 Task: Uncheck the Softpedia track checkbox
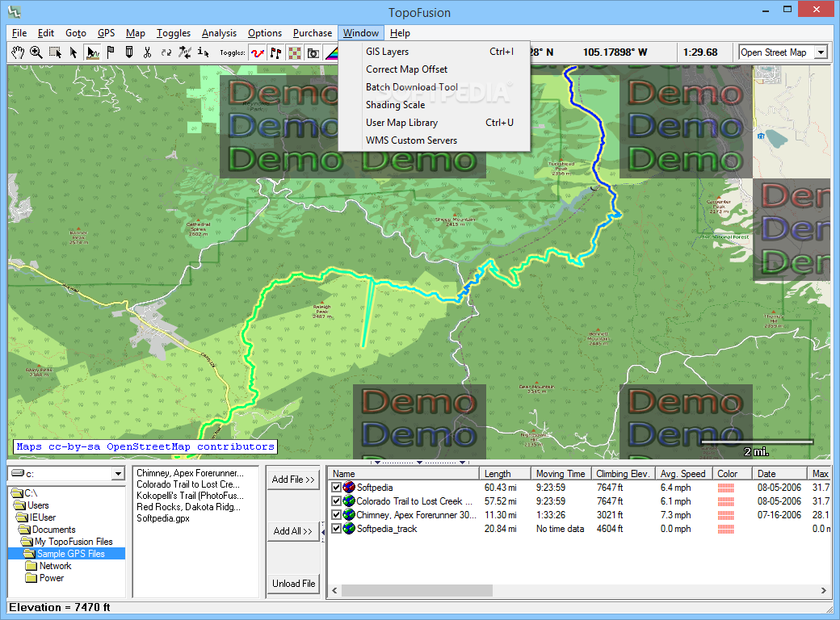(337, 488)
